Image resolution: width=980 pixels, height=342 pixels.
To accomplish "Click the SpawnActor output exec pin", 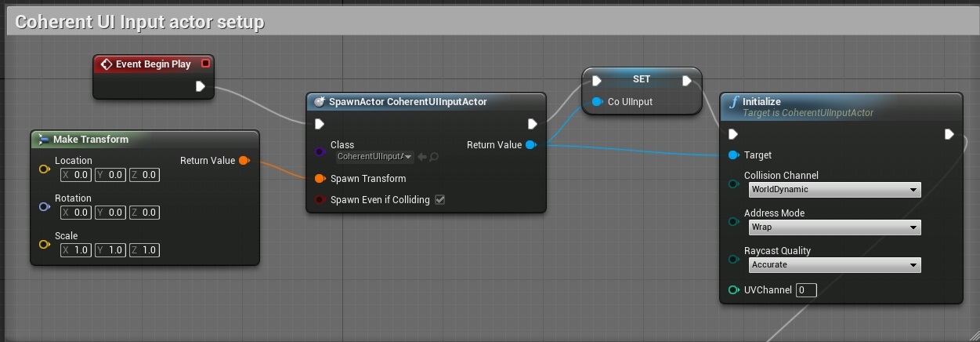I will 532,124.
